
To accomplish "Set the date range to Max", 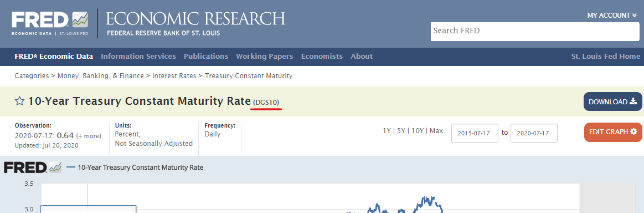I will pos(436,131).
